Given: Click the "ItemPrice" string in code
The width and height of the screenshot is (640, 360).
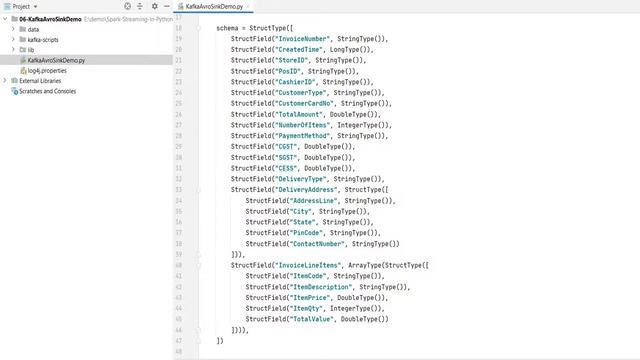Looking at the screenshot, I should click(x=310, y=298).
